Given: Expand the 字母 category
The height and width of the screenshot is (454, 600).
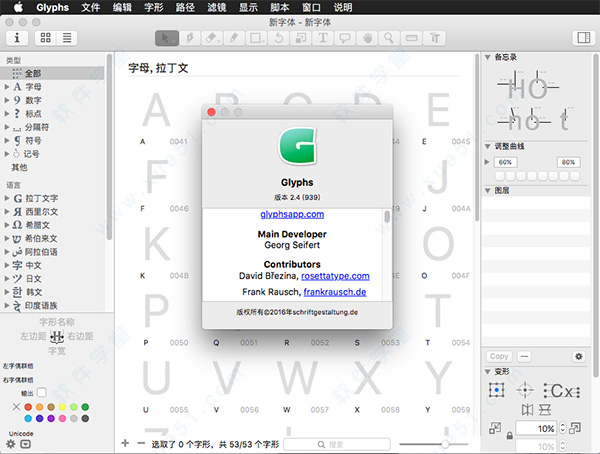Looking at the screenshot, I should 7,87.
